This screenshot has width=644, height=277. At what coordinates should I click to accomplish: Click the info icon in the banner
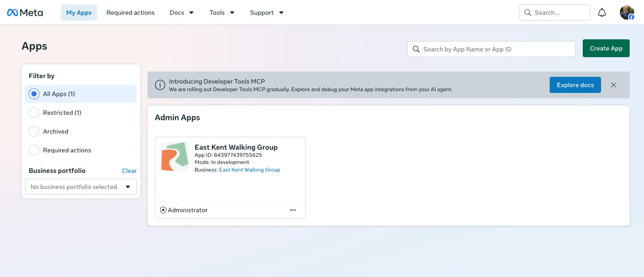pos(160,85)
